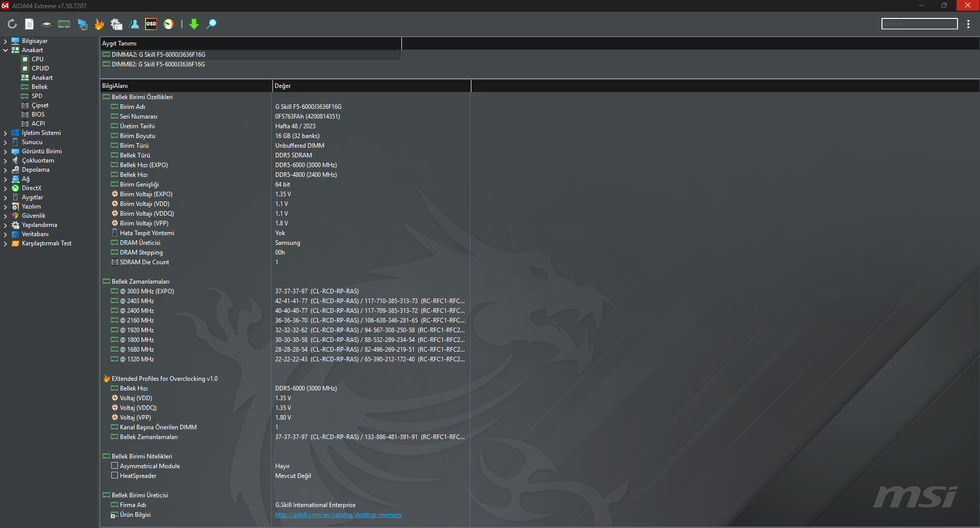Open the monitor and card toolbar icon
The image size is (980, 528).
click(82, 24)
